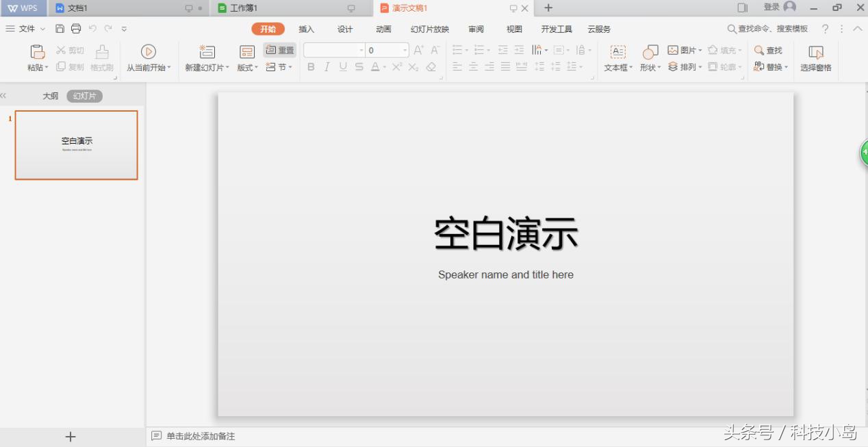This screenshot has width=868, height=447.
Task: Expand the Picture (图片) dropdown arrow
Action: [x=700, y=51]
